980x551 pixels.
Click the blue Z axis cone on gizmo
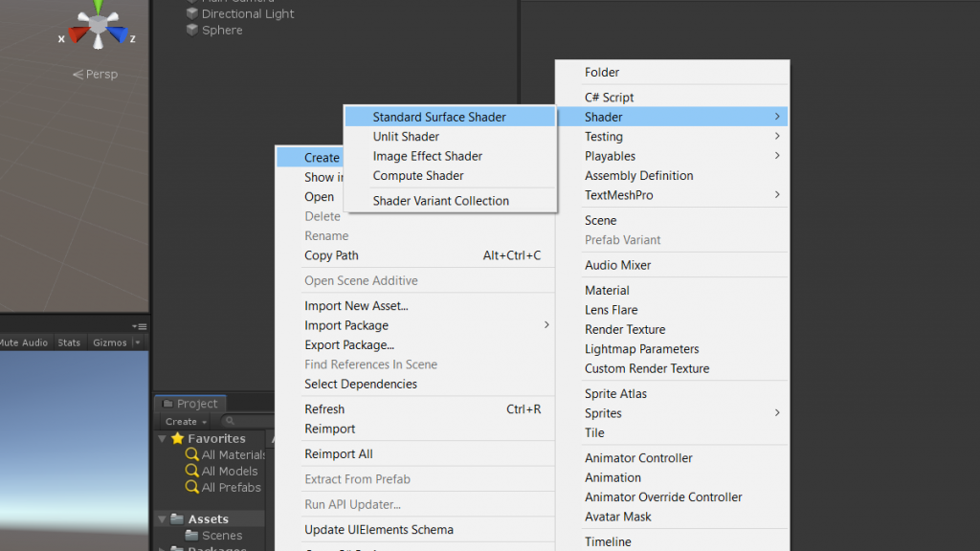tap(117, 35)
